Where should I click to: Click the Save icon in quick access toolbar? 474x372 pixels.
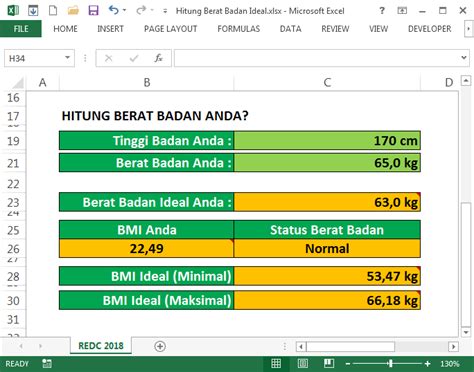[93, 11]
